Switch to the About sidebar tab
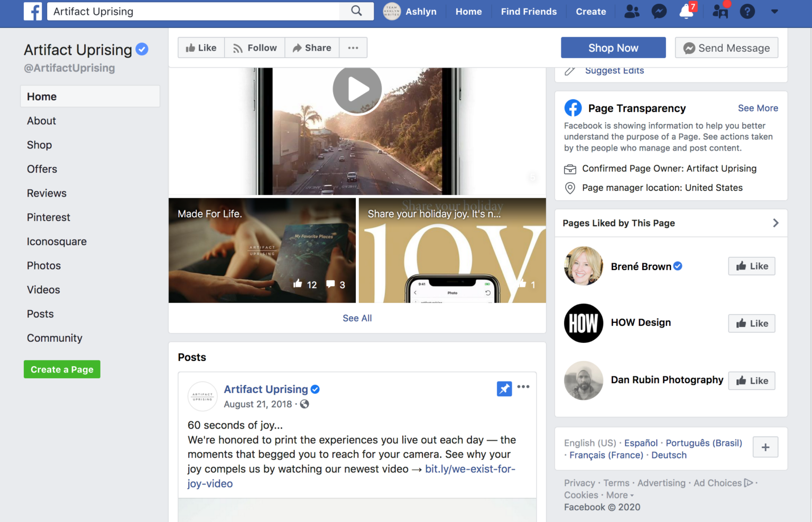Image resolution: width=812 pixels, height=522 pixels. pos(41,120)
